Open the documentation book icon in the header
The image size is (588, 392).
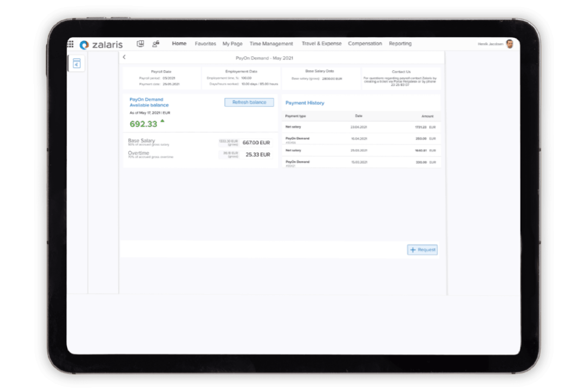(140, 44)
